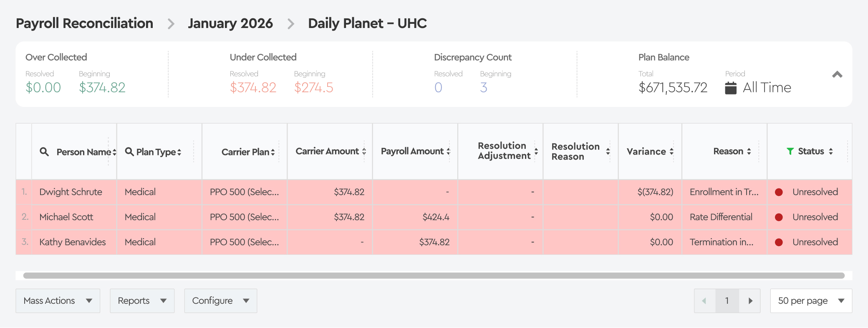Open the Reports dropdown
The height and width of the screenshot is (328, 868).
coord(142,301)
